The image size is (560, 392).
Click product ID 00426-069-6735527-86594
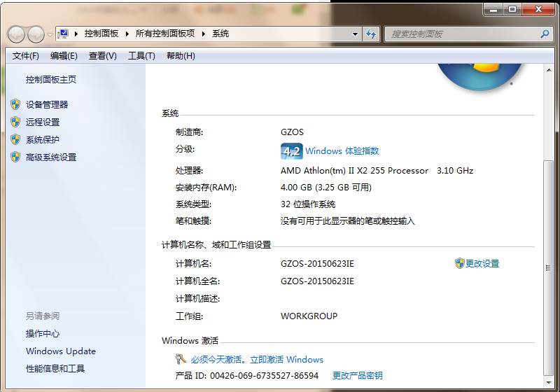click(x=265, y=376)
